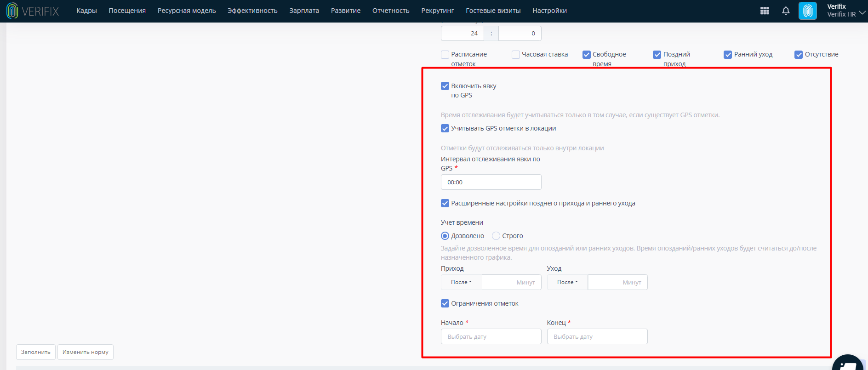868x370 pixels.
Task: Click the Изменить норму button
Action: pos(86,352)
